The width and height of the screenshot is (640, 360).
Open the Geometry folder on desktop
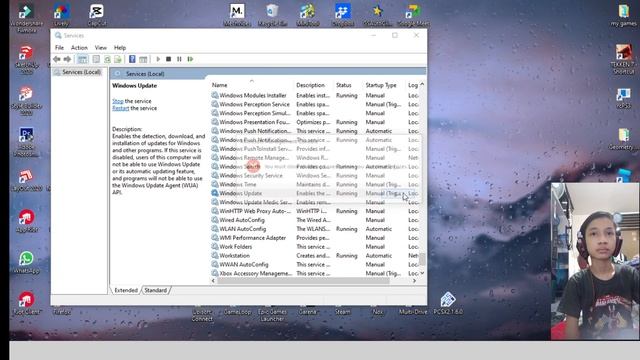pos(623,139)
